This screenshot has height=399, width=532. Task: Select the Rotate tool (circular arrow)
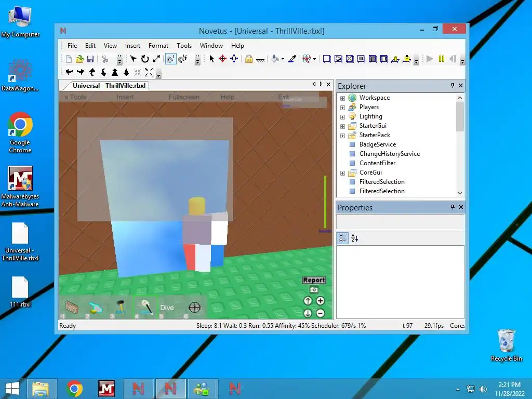coord(145,59)
